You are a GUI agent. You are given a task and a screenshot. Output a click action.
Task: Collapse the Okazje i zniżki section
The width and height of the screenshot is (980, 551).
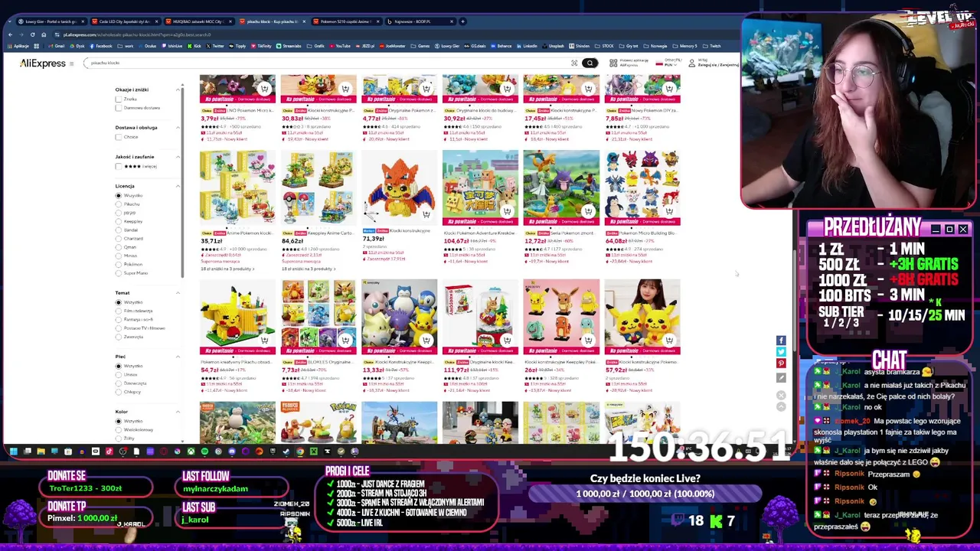(178, 90)
